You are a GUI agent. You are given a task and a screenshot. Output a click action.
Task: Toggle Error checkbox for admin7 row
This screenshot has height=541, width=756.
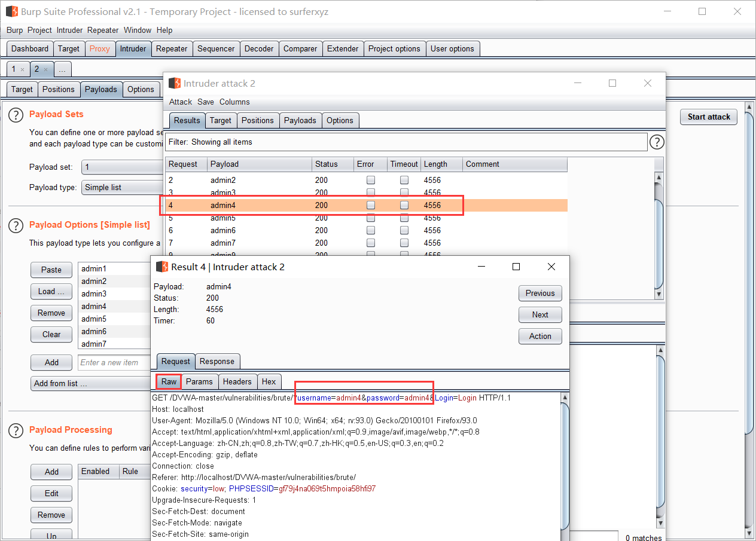click(x=371, y=243)
